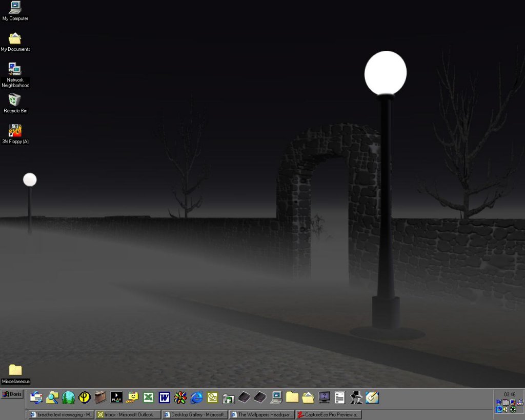This screenshot has height=420, width=525.
Task: Switch to the Desktop Gallery browser window
Action: (x=195, y=414)
